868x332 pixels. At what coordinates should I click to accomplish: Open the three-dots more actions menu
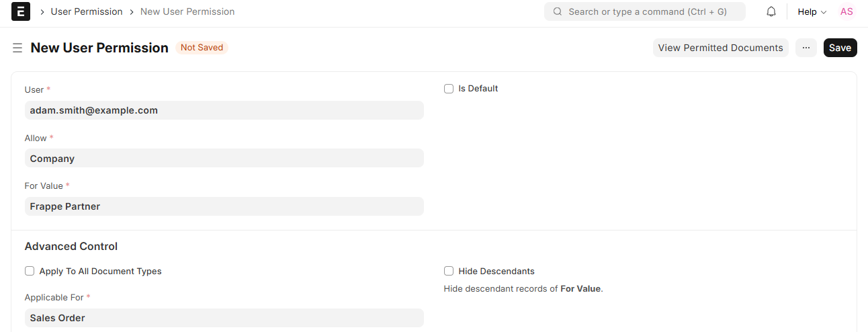pyautogui.click(x=806, y=48)
